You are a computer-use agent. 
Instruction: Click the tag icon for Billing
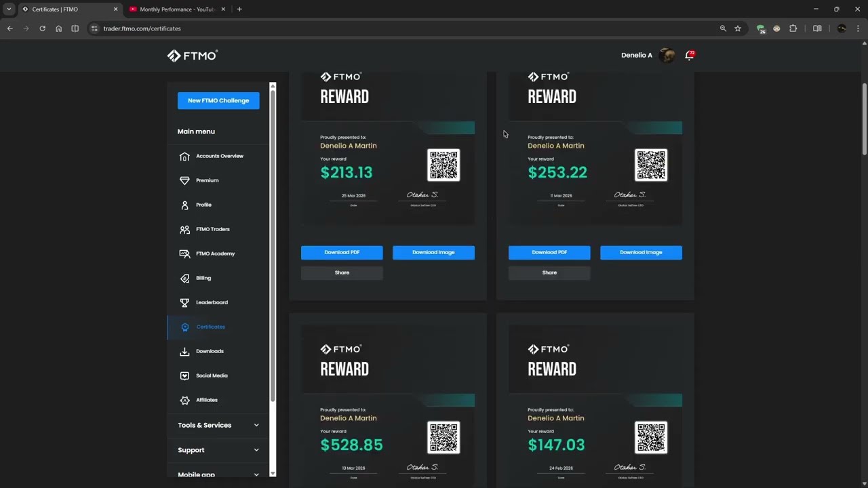coord(184,278)
